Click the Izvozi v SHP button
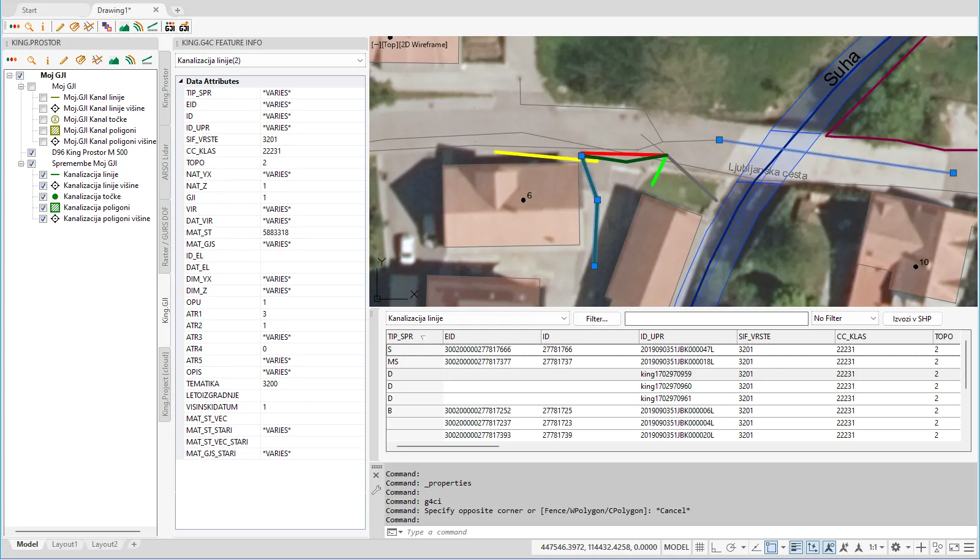This screenshot has height=559, width=980. click(x=911, y=319)
